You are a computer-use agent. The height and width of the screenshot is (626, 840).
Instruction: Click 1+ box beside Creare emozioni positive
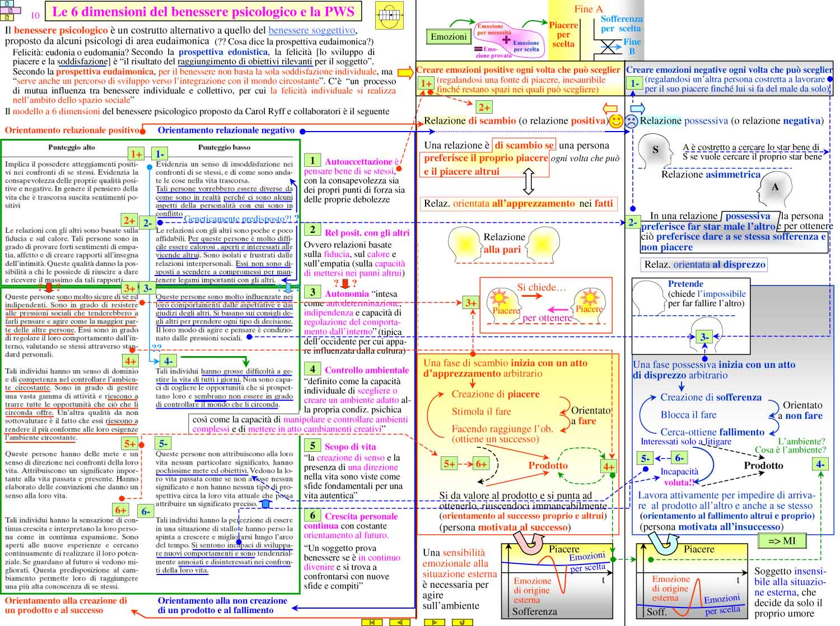click(426, 83)
